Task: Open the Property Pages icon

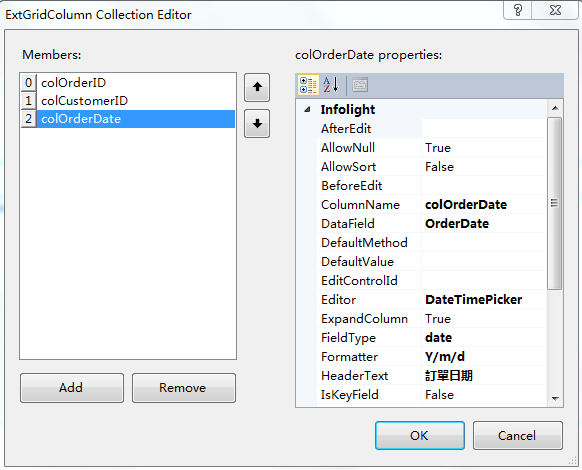Action: (x=360, y=85)
